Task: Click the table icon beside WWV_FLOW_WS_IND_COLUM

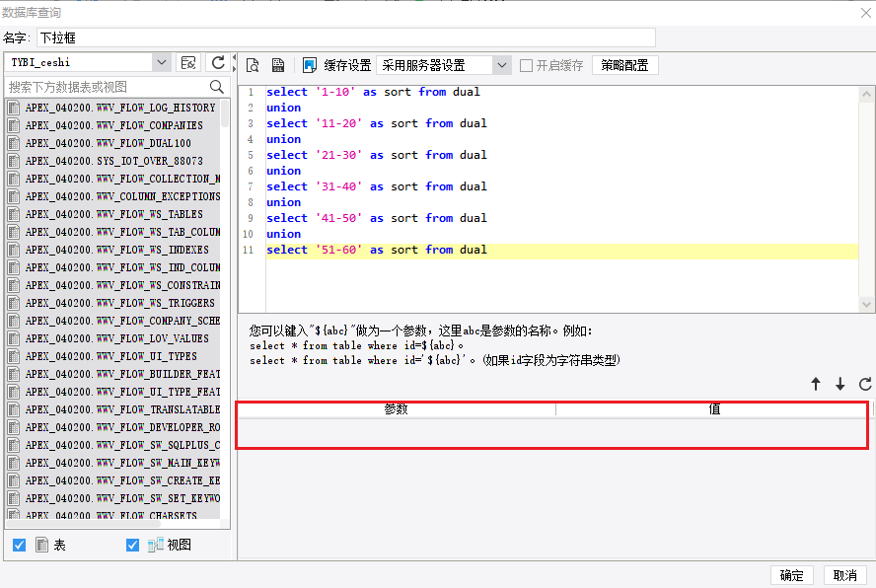Action: (14, 267)
